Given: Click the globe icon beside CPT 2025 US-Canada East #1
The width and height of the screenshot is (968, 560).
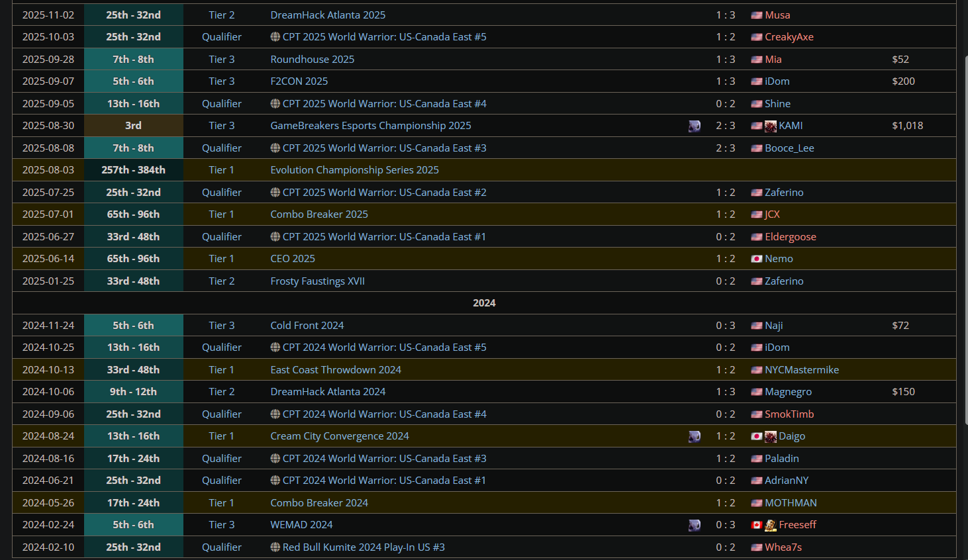Looking at the screenshot, I should (x=275, y=236).
